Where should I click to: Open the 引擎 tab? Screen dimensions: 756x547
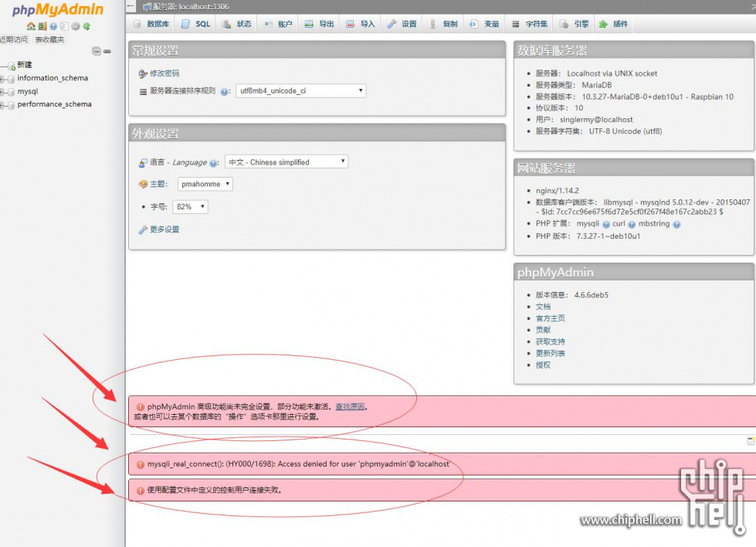574,24
